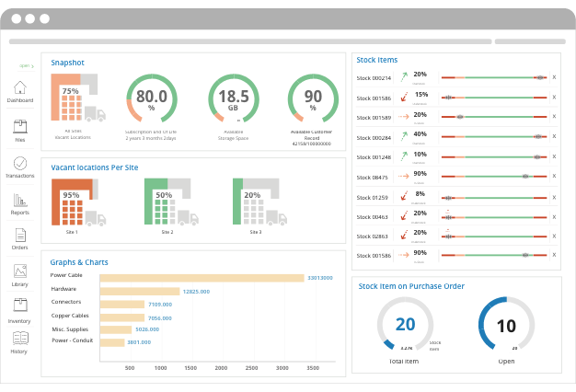Image resolution: width=576 pixels, height=392 pixels.
Task: Open the History book icon
Action: (20, 339)
